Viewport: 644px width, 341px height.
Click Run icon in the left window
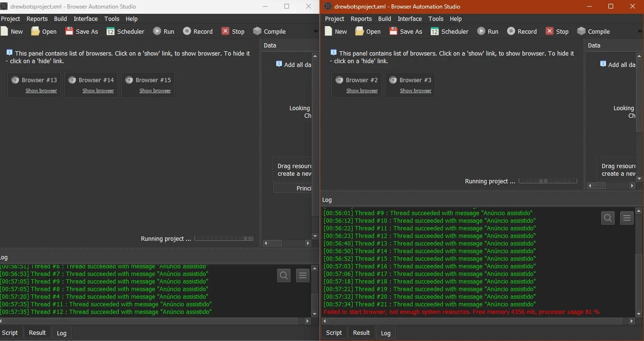coord(157,31)
